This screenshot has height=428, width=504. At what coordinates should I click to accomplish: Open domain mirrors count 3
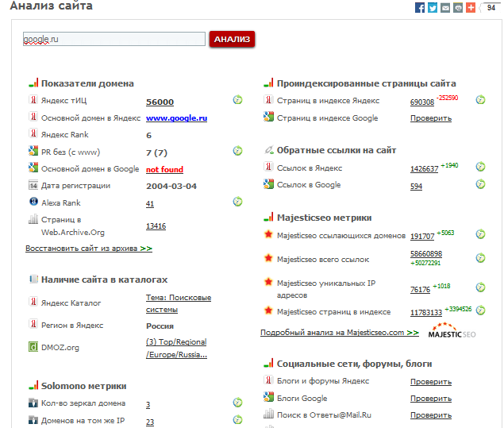[148, 404]
